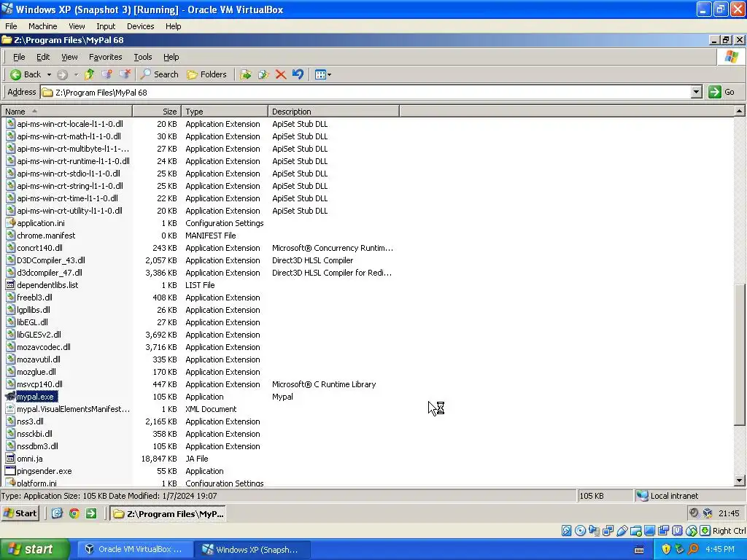747x560 pixels.
Task: Click the Go button
Action: click(721, 92)
